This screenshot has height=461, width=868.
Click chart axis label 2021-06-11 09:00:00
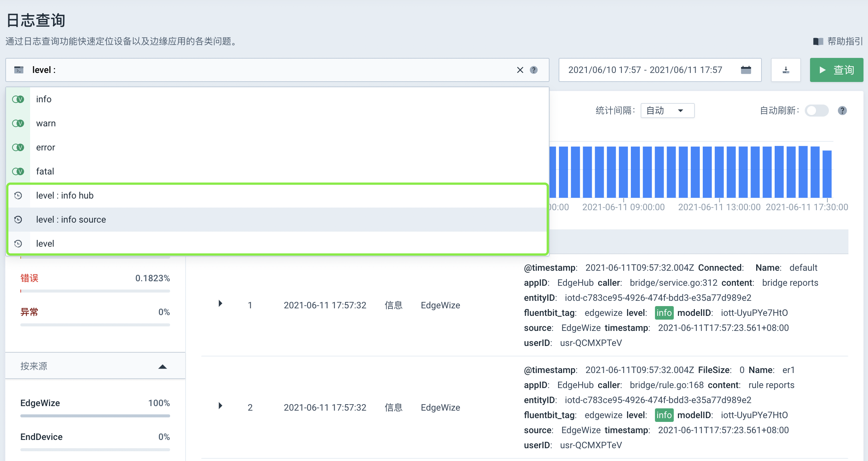coord(623,207)
